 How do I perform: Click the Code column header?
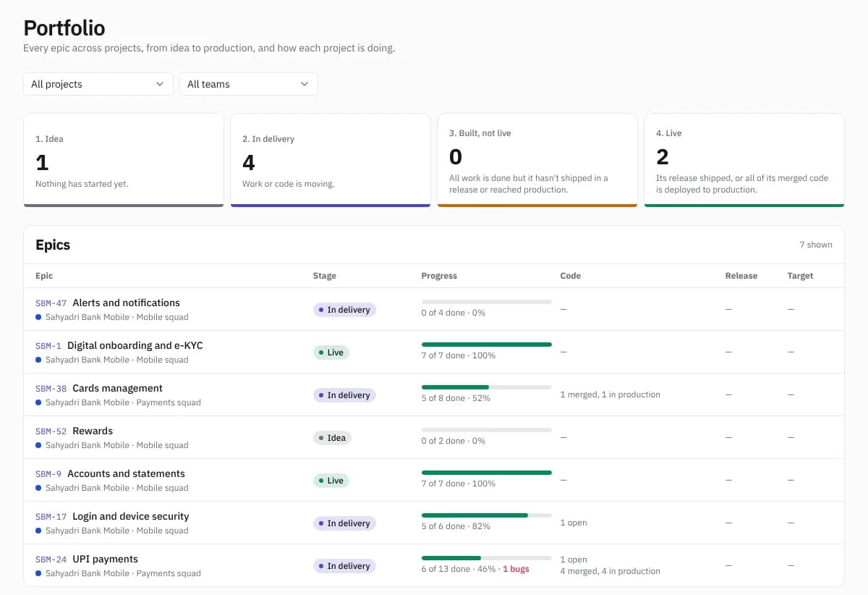(x=571, y=276)
